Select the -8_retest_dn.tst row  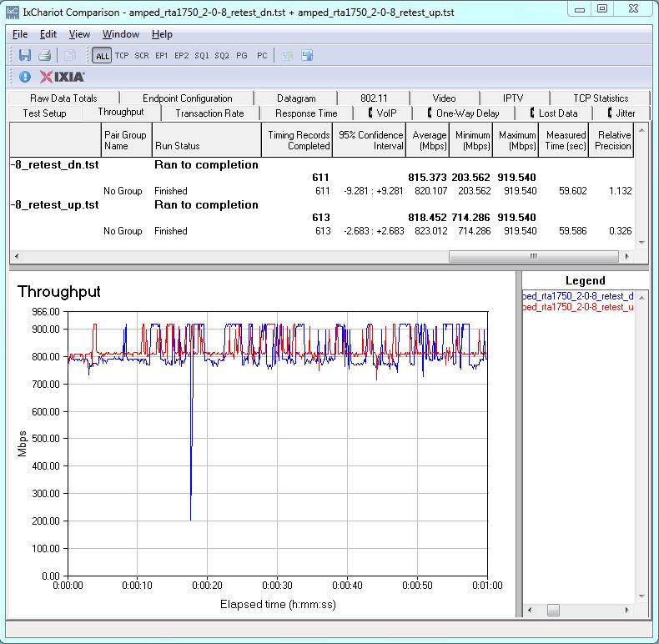[x=321, y=165]
